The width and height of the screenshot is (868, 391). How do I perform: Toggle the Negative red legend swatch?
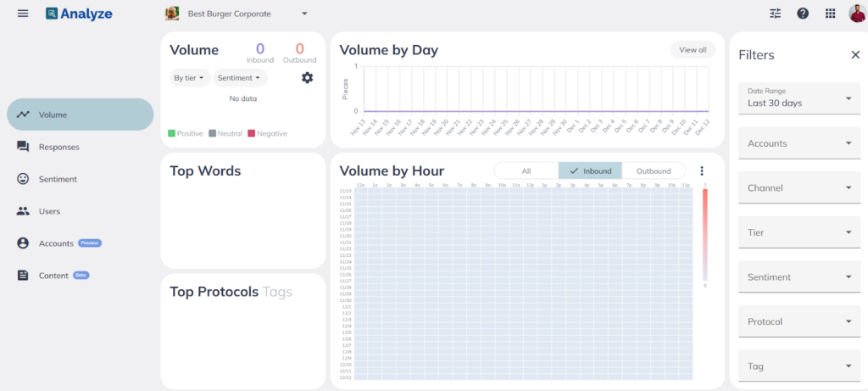click(251, 133)
